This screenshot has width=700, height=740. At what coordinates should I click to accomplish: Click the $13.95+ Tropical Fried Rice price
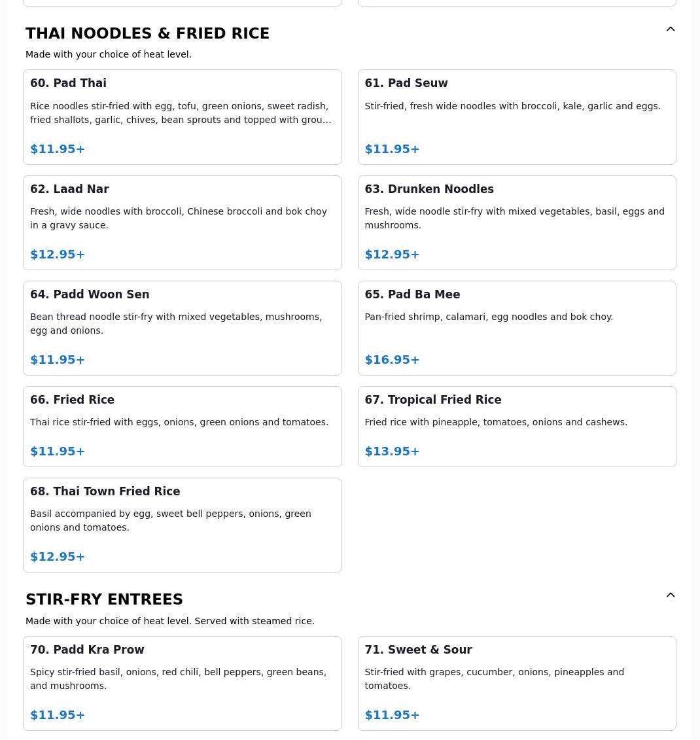tap(392, 451)
